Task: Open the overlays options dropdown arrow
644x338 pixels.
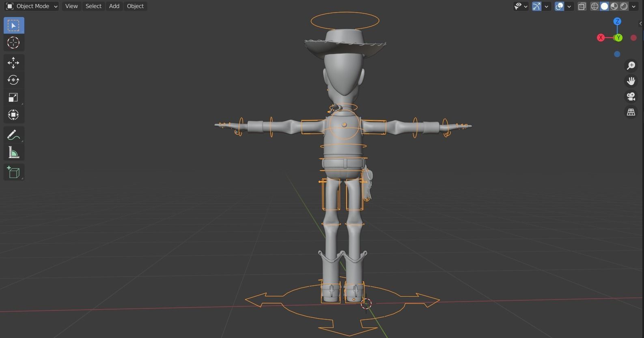Action: [x=569, y=6]
